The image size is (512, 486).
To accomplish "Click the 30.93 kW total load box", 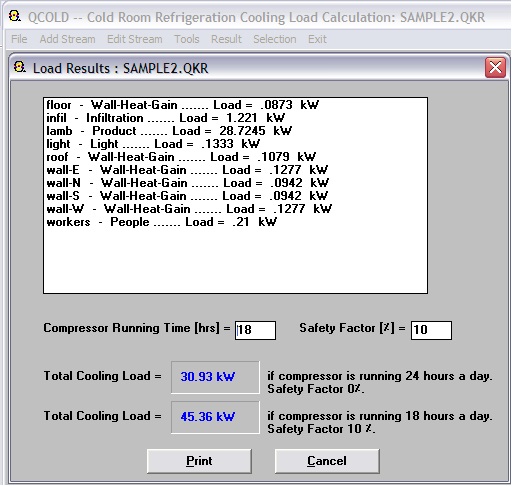I will point(215,377).
